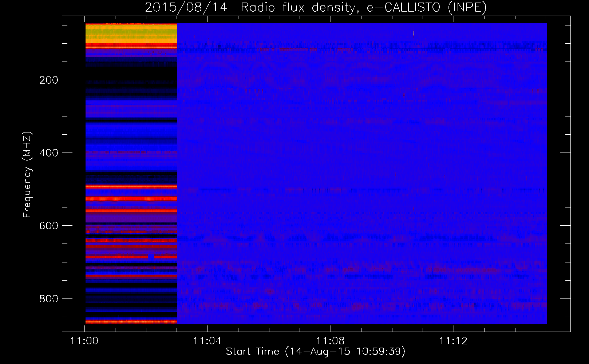Click the 'Start Time (14-Aug-15 10:59:39)' label
The height and width of the screenshot is (364, 589).
pos(316,352)
